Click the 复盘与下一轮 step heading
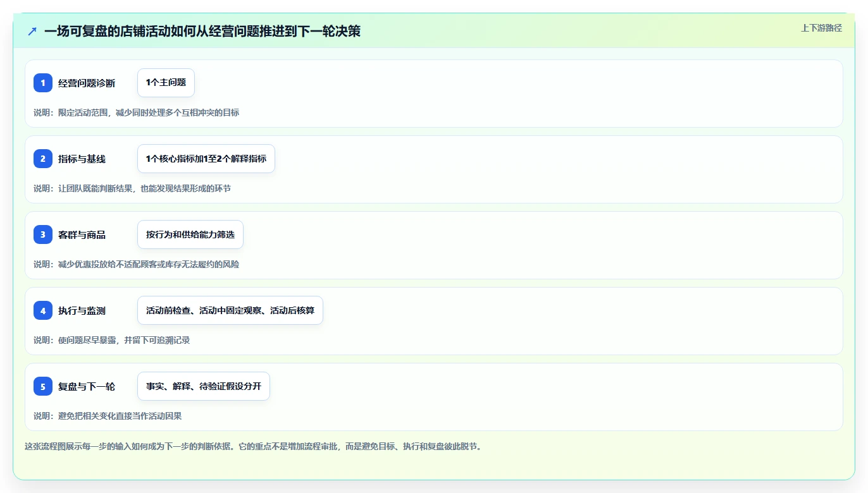The width and height of the screenshot is (868, 493). (87, 386)
